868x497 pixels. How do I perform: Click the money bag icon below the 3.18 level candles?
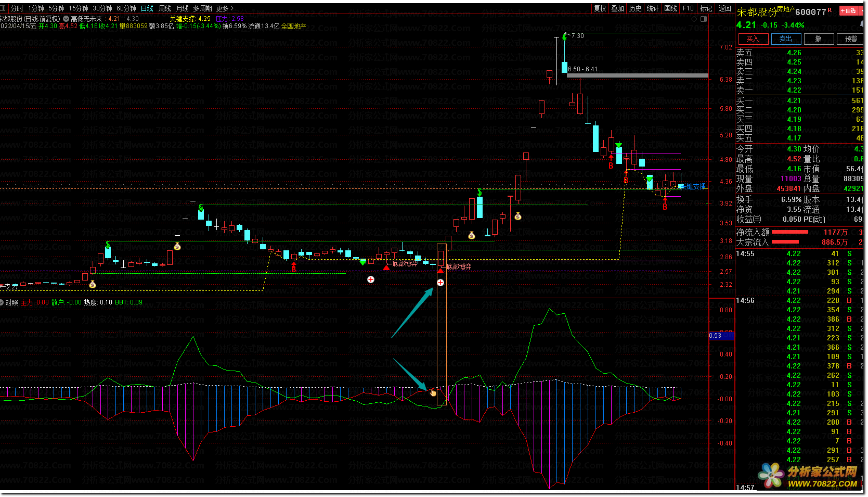(x=177, y=246)
